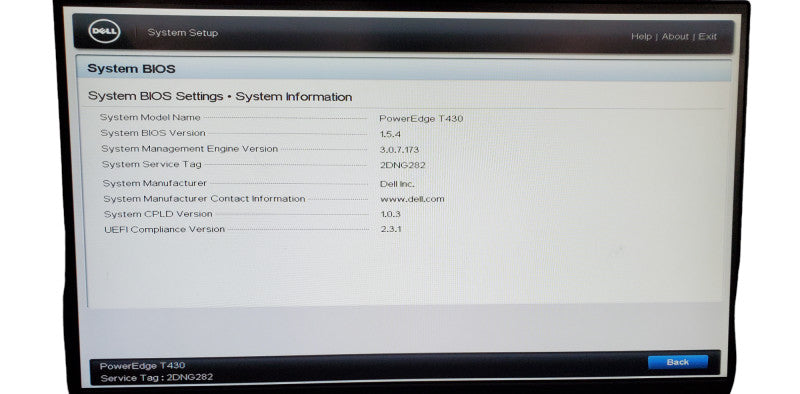Click the System CPLD Version label
The height and width of the screenshot is (394, 800).
pos(158,214)
